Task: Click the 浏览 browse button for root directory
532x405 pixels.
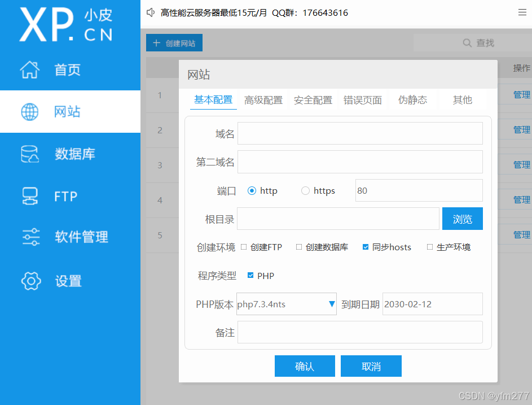Action: tap(462, 219)
